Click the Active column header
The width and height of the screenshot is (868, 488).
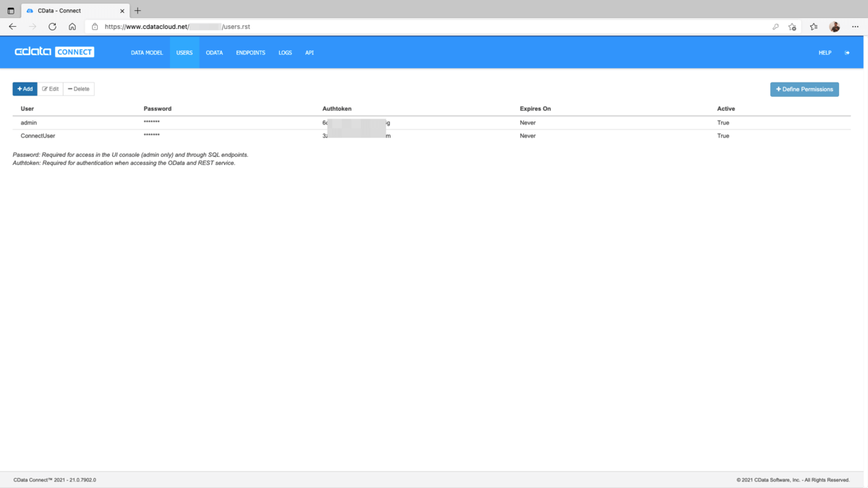point(726,108)
